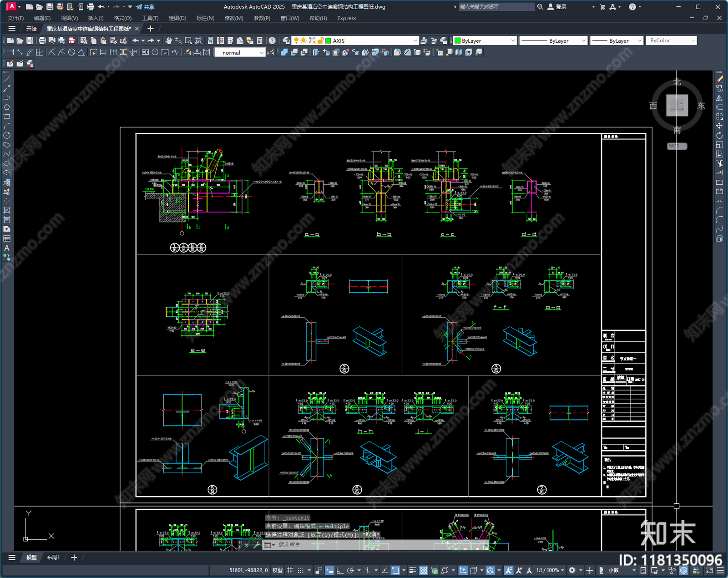Image resolution: width=728 pixels, height=578 pixels.
Task: Toggle transparency display in status bar
Action: [x=423, y=570]
